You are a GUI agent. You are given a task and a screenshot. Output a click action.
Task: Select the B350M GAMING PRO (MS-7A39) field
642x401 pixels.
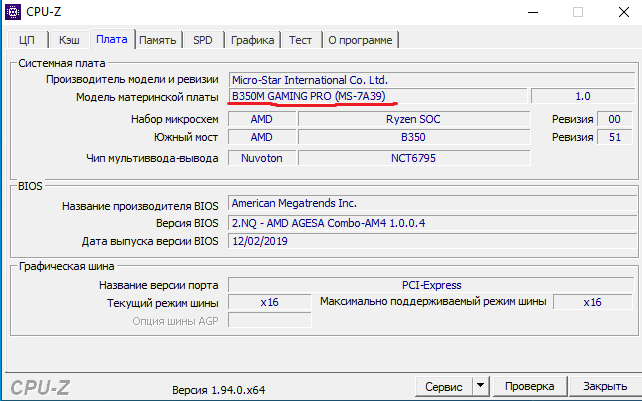[x=378, y=96]
